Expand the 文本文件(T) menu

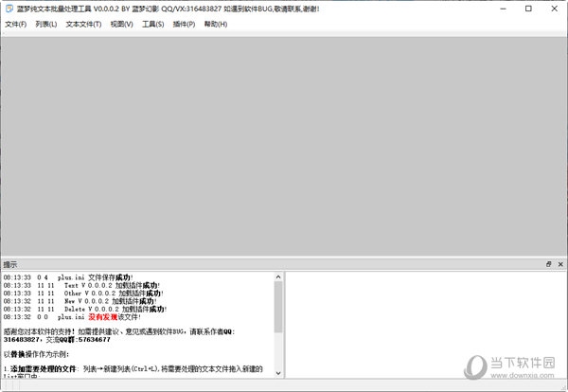tap(83, 24)
